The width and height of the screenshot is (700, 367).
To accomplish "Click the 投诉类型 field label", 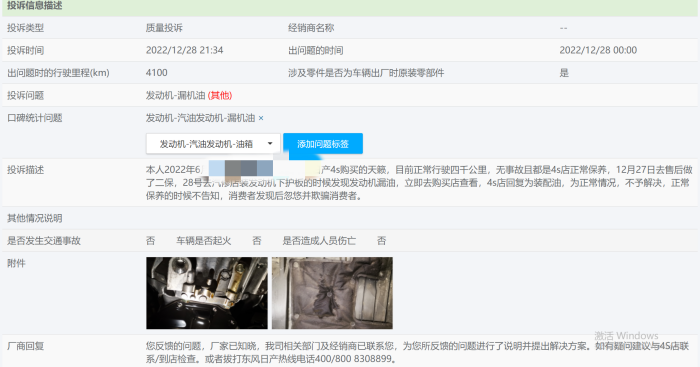I will (25, 28).
